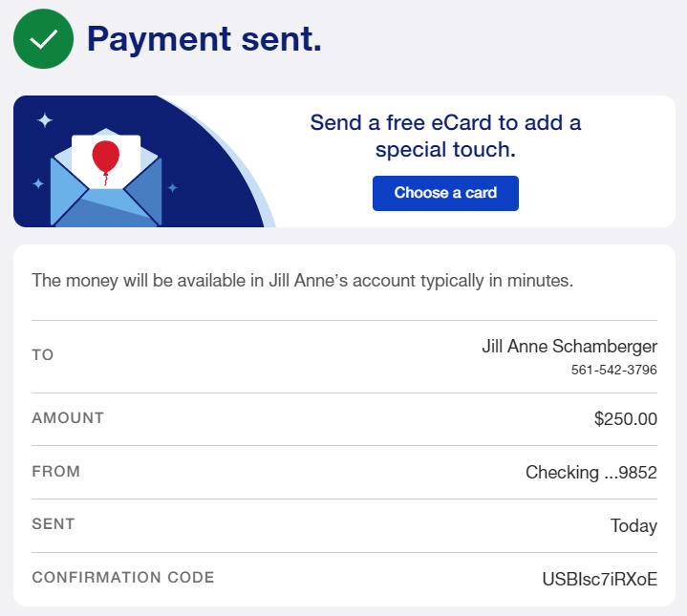The height and width of the screenshot is (616, 687).
Task: Click the SENT row label
Action: 54,524
